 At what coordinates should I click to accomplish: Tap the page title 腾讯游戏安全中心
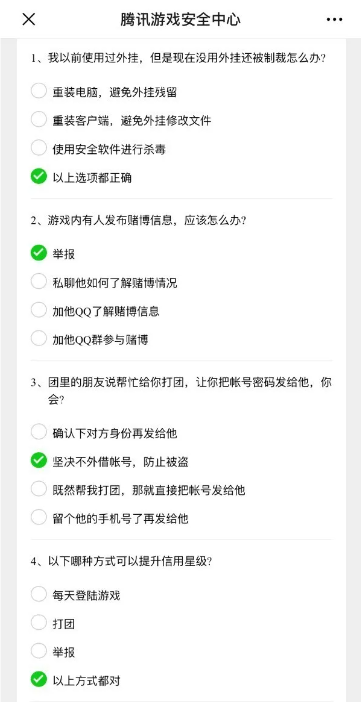click(x=180, y=20)
